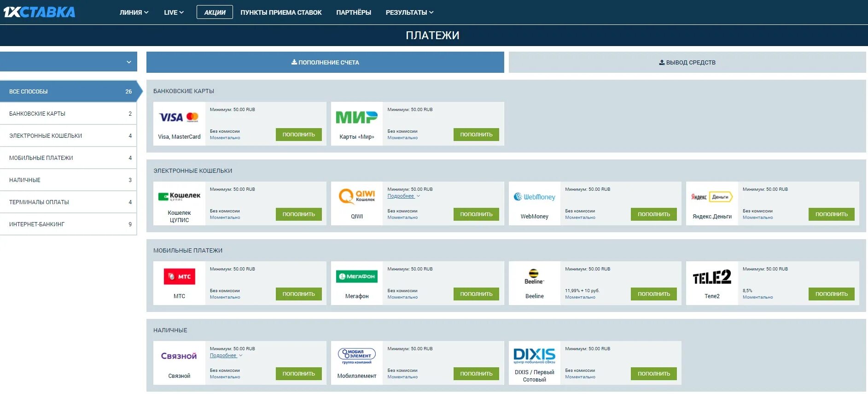Click ПОПОЛНИТЬ for Теле2
Image resolution: width=868 pixels, height=394 pixels.
[832, 294]
